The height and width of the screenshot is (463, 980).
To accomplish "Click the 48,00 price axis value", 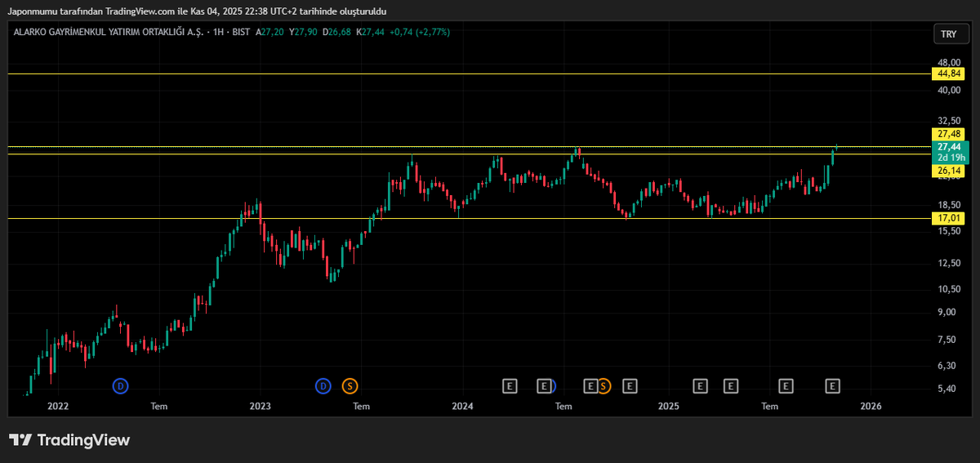I will (x=948, y=62).
